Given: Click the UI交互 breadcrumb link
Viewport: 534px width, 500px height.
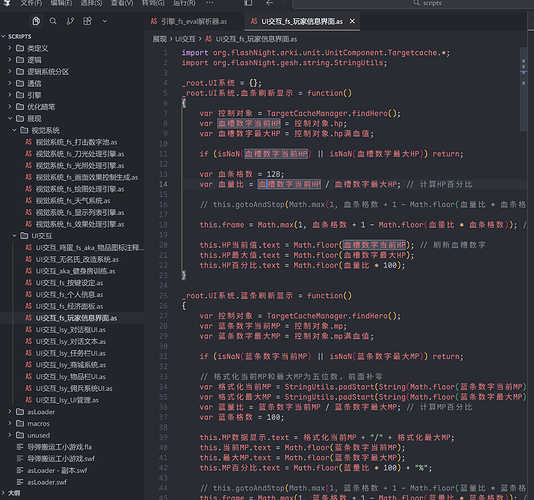Looking at the screenshot, I should point(185,39).
